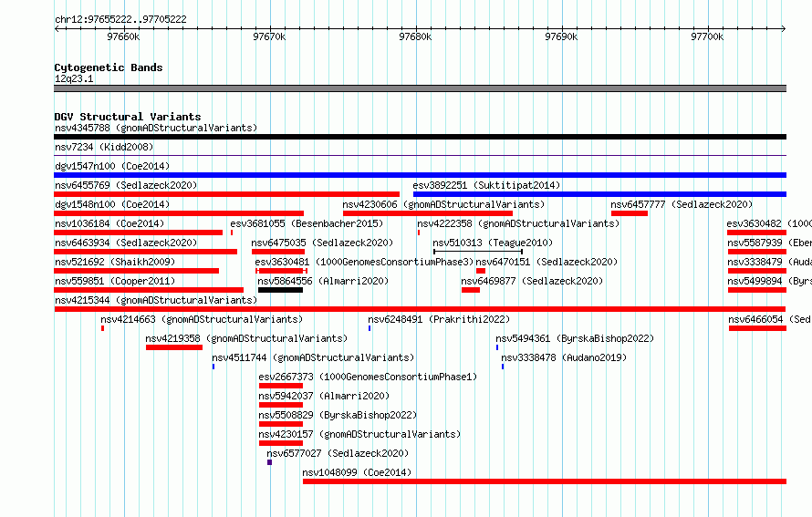Click nsv6577027 (Sedlazeck2020) label
This screenshot has width=812, height=517.
338,453
